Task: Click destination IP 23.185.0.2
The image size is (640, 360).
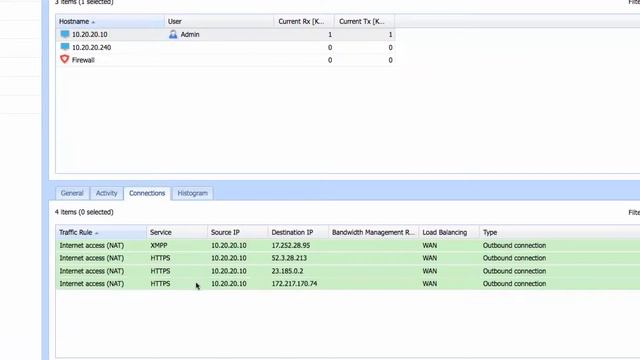Action: click(287, 271)
